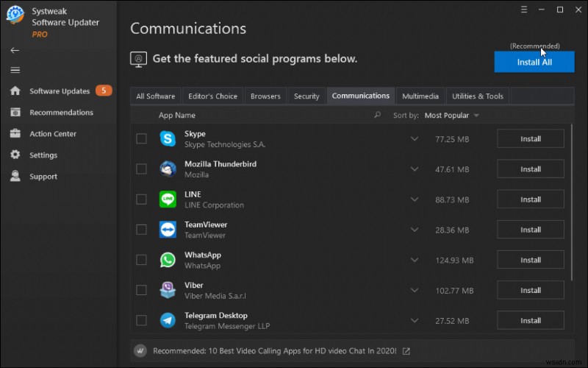Click the Install All button
Viewport: 588px width, 368px height.
pos(534,62)
